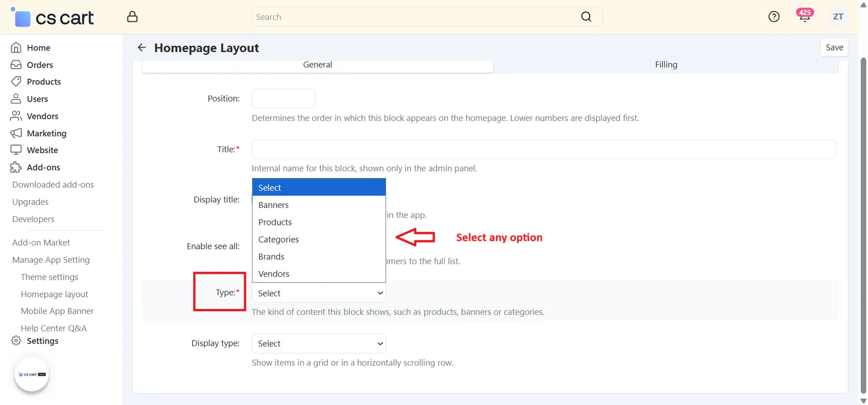
Task: Click the Vendors people icon
Action: 16,116
